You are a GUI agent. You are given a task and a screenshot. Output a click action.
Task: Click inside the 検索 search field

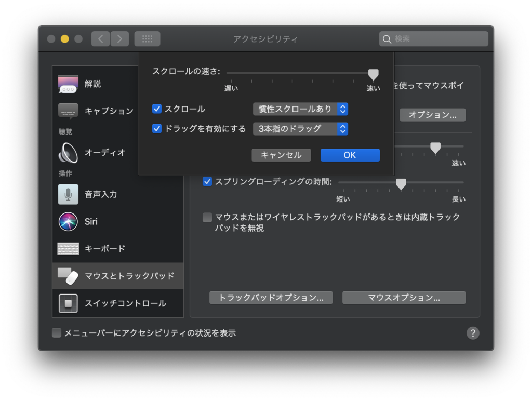tap(433, 38)
